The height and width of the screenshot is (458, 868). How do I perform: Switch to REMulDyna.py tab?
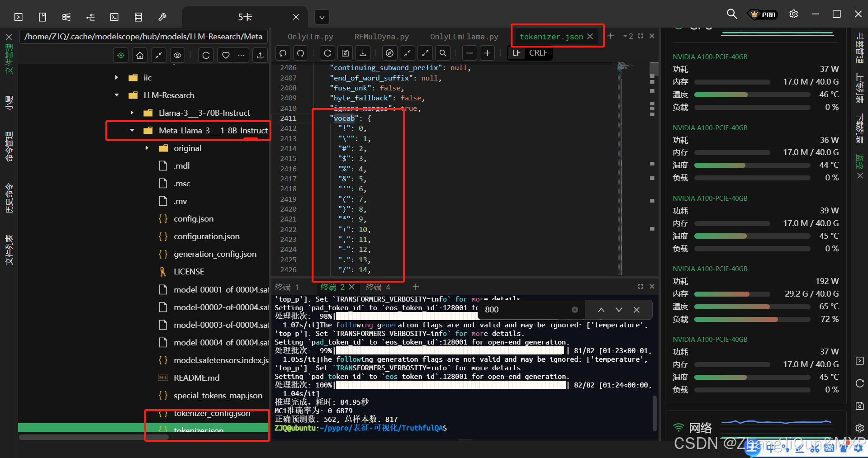click(x=382, y=37)
